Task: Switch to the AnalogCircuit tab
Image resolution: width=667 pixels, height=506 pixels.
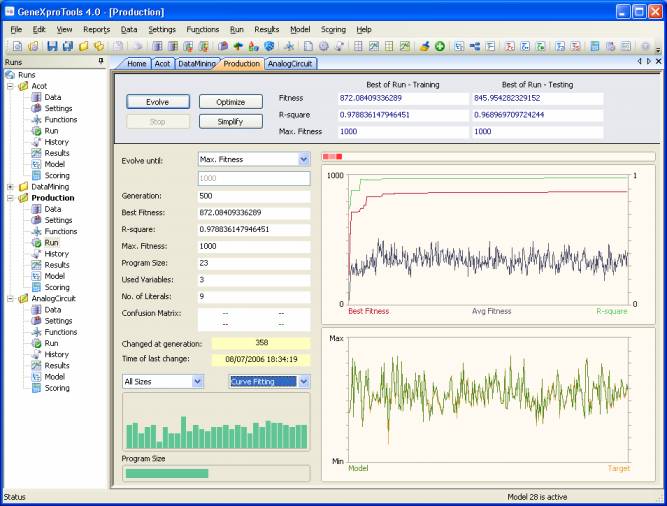Action: point(290,64)
